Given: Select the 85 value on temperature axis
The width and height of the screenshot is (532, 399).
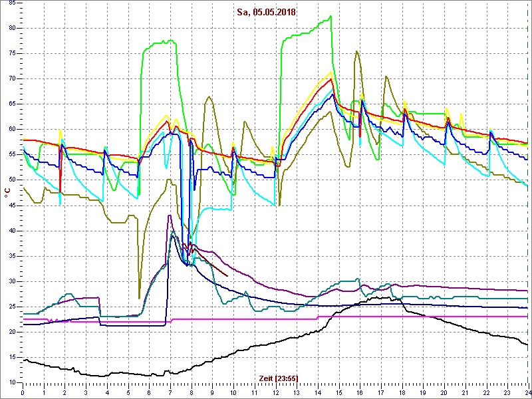Looking at the screenshot, I should (x=12, y=3).
